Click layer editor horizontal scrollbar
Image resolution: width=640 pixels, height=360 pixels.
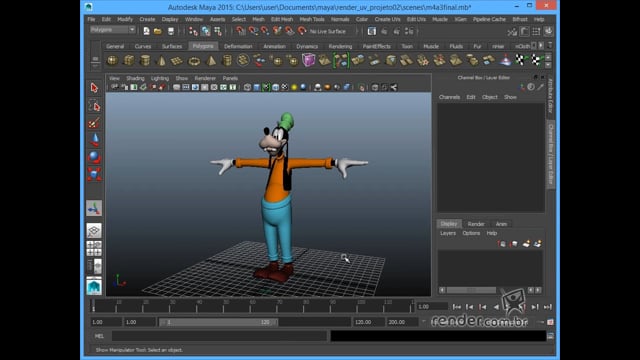[471, 290]
